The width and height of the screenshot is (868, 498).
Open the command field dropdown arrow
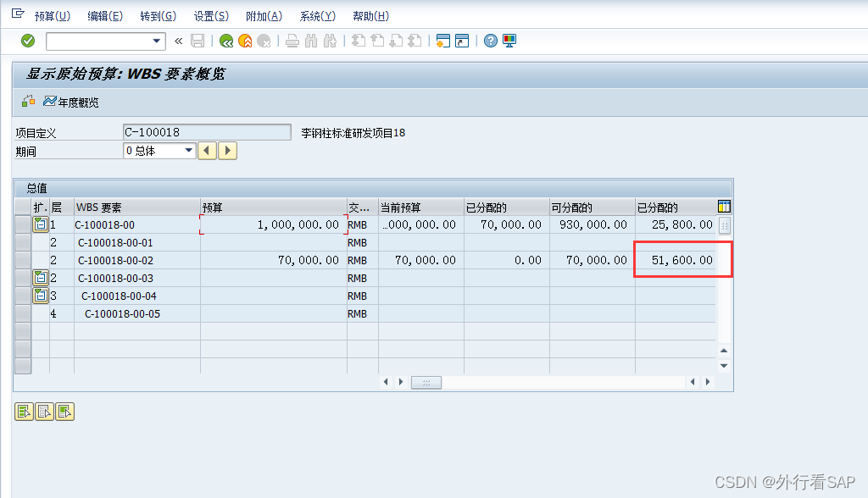157,41
